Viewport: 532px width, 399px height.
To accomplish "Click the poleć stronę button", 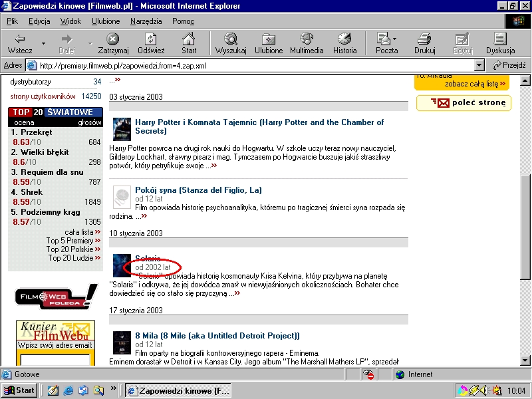I will tap(464, 103).
